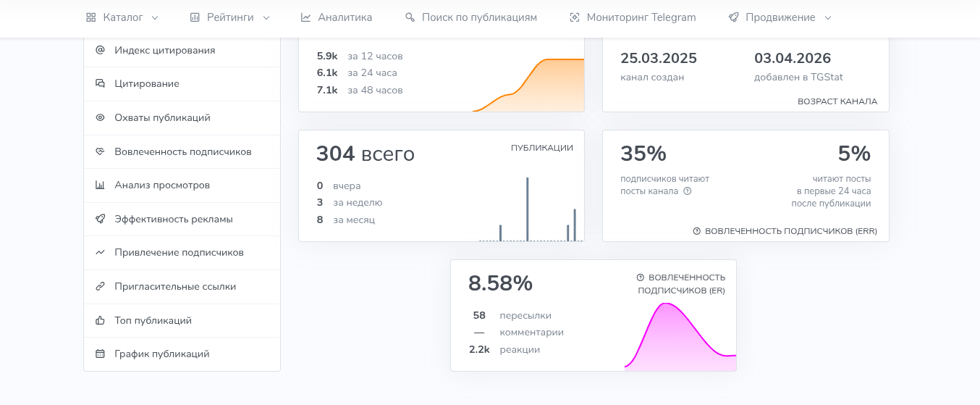Open Поиск по публикациям page
This screenshot has height=405, width=980.
pos(471,17)
